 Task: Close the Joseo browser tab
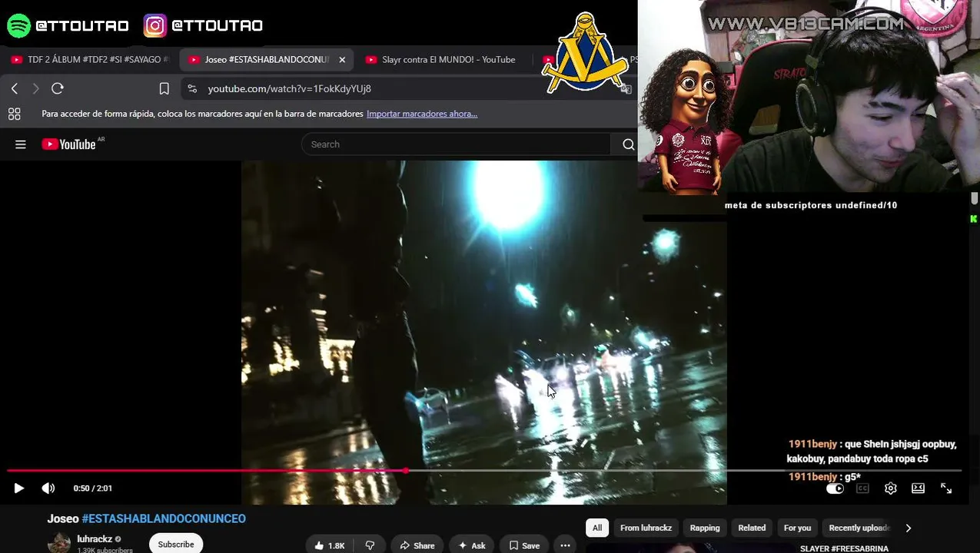[x=342, y=59]
